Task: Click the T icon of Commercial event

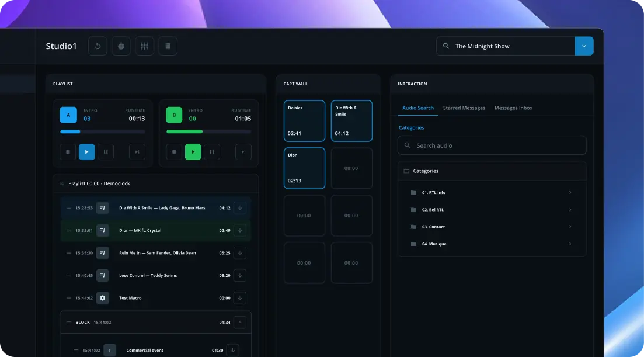Action: click(110, 351)
